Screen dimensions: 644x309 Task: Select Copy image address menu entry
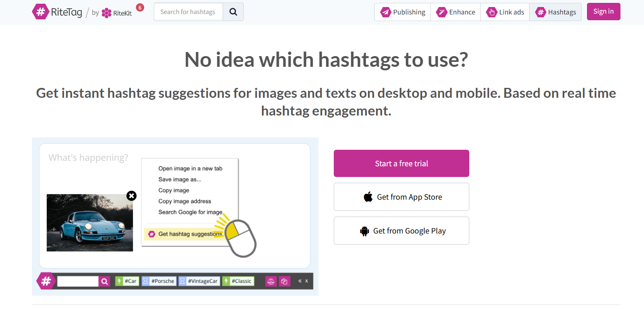click(185, 201)
